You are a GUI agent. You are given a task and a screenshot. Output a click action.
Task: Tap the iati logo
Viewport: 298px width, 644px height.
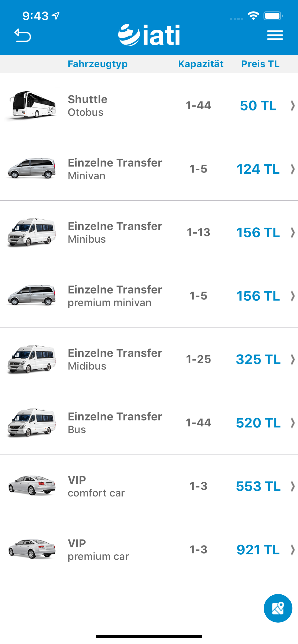(x=149, y=35)
